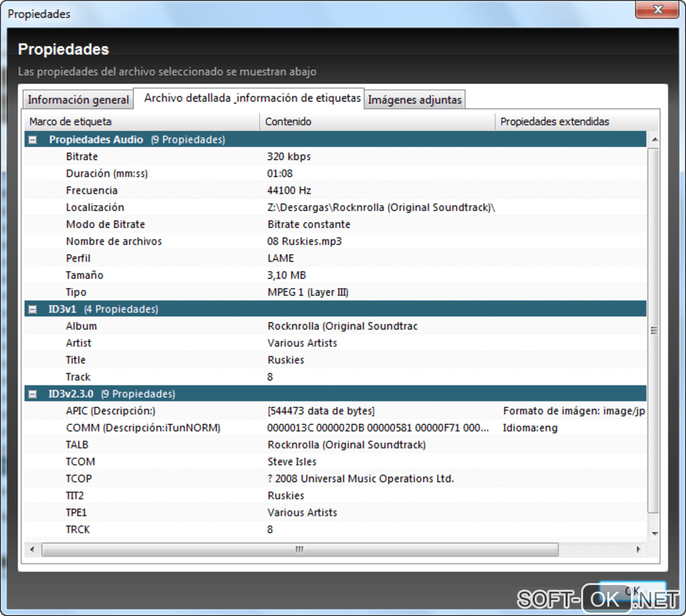
Task: Select the ID3v1 Artist row
Action: click(x=335, y=343)
